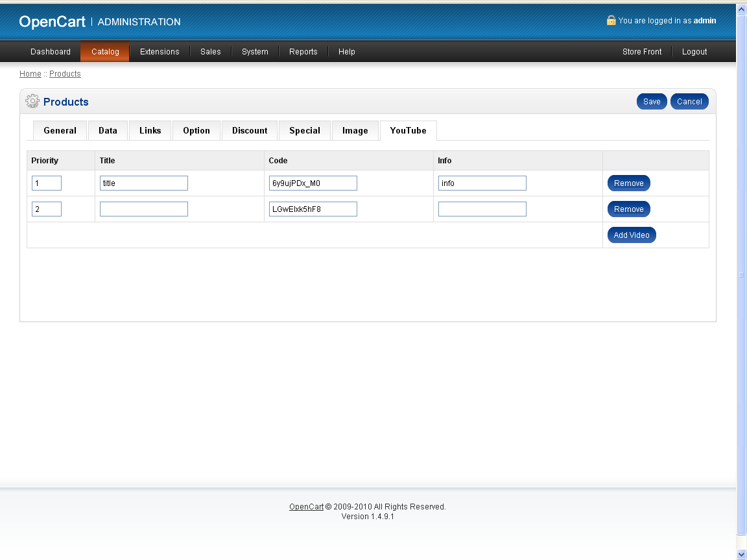This screenshot has height=560, width=747.
Task: Open the Catalog menu
Action: pyautogui.click(x=105, y=51)
